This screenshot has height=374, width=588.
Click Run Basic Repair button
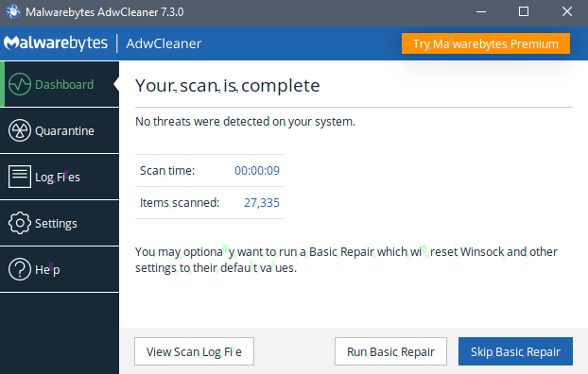click(390, 351)
